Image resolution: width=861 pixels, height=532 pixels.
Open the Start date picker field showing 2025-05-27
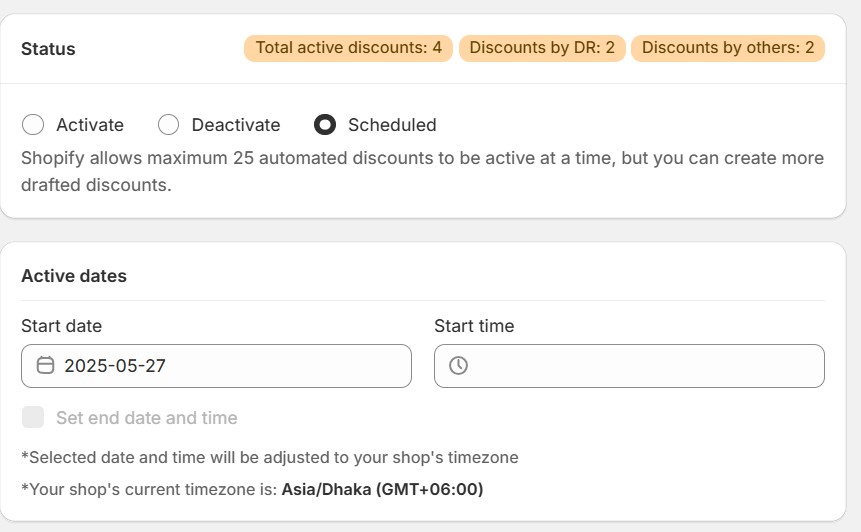point(216,366)
